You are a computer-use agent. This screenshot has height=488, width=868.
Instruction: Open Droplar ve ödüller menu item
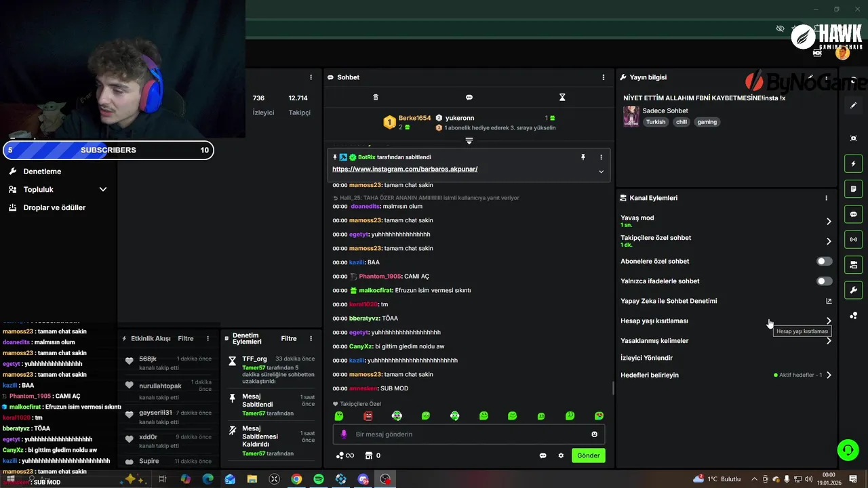[x=54, y=207]
